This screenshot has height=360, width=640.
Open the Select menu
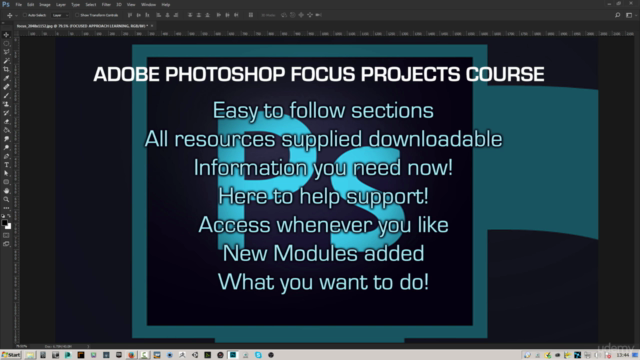coord(91,4)
